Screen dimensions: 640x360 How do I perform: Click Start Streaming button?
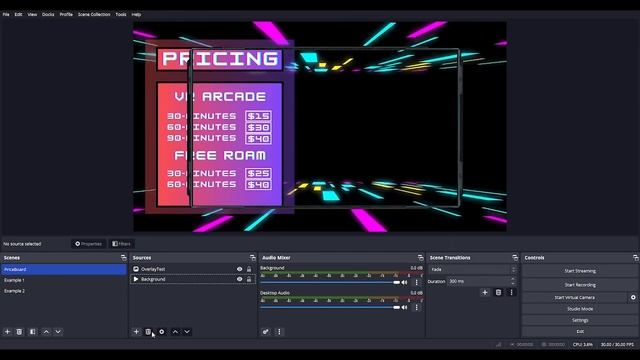(x=580, y=271)
